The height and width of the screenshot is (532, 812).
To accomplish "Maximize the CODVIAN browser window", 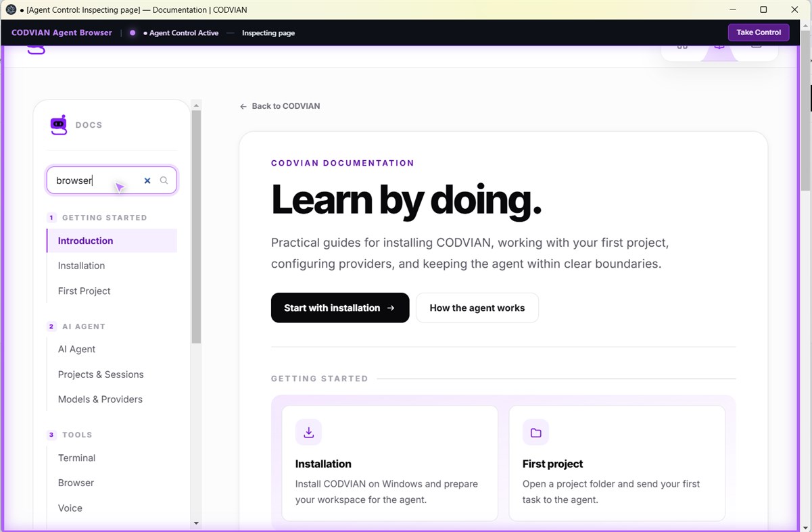I will pos(763,9).
